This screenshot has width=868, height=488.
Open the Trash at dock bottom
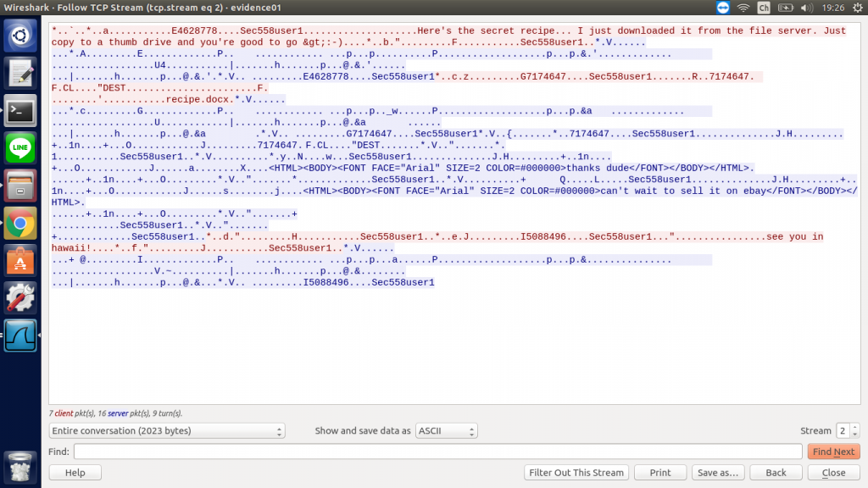pos(20,468)
